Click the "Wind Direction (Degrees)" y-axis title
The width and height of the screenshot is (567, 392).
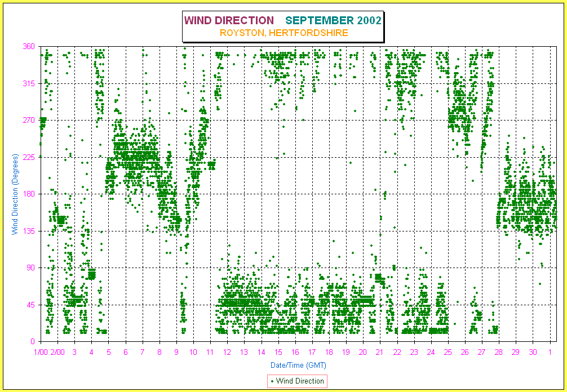[16, 194]
